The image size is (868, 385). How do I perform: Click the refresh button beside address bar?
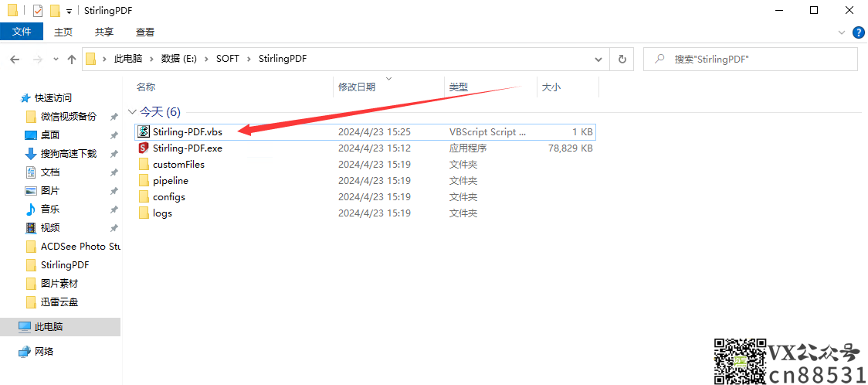point(622,60)
